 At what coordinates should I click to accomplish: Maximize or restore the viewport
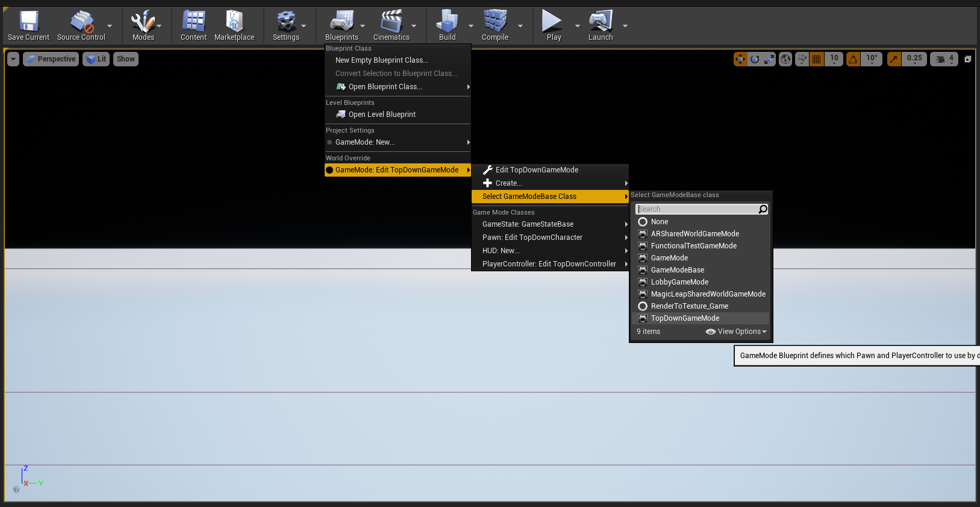(967, 59)
